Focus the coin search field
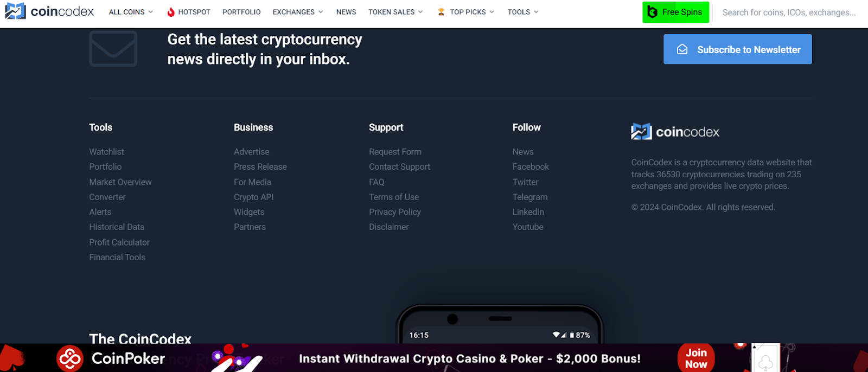868x372 pixels. click(x=789, y=12)
